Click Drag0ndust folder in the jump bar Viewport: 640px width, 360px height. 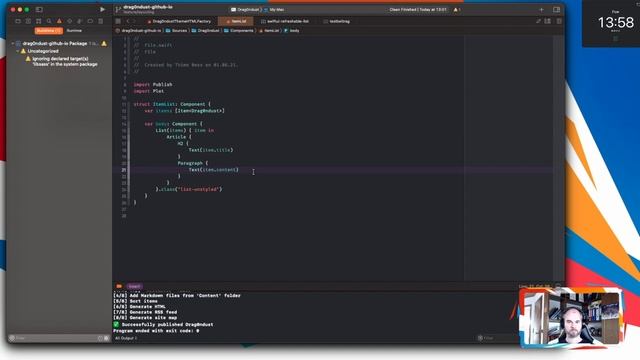click(x=205, y=31)
